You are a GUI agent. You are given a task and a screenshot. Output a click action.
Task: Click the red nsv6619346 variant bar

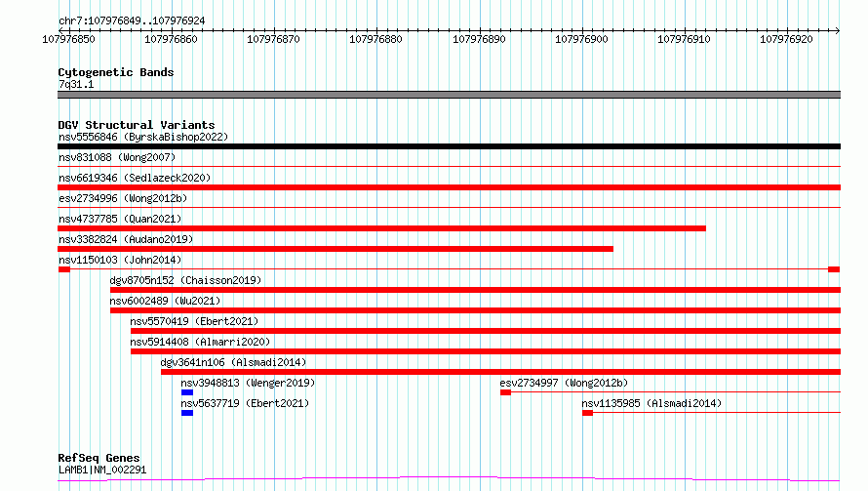click(449, 187)
